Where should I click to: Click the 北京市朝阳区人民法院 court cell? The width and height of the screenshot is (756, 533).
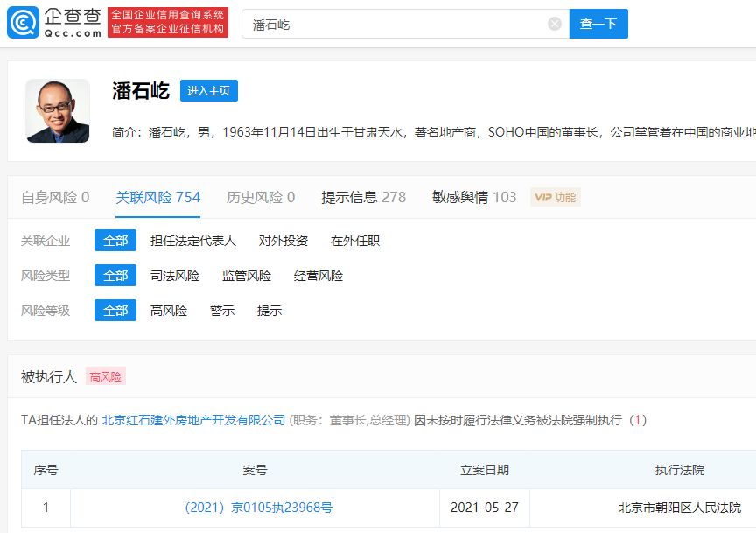pos(679,508)
